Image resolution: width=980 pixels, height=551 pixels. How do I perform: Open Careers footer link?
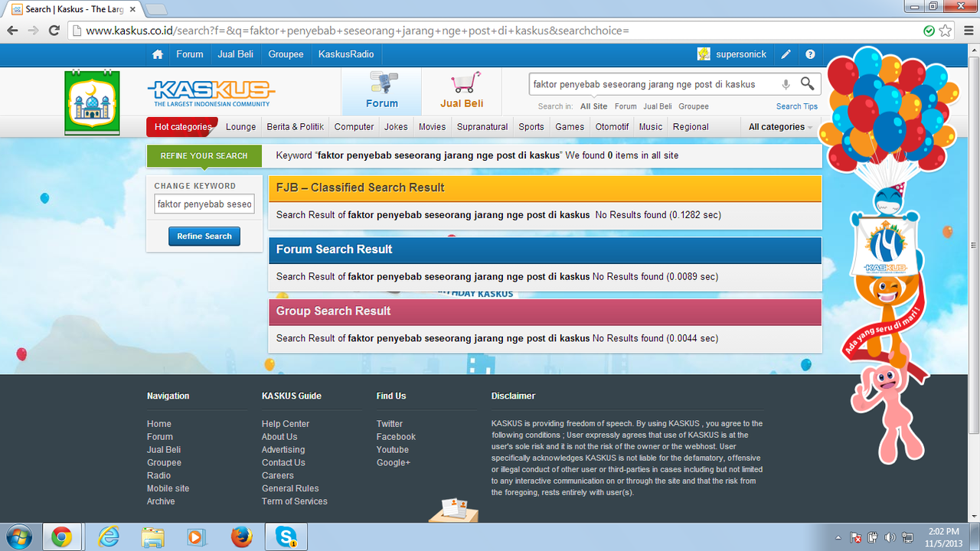pyautogui.click(x=278, y=475)
